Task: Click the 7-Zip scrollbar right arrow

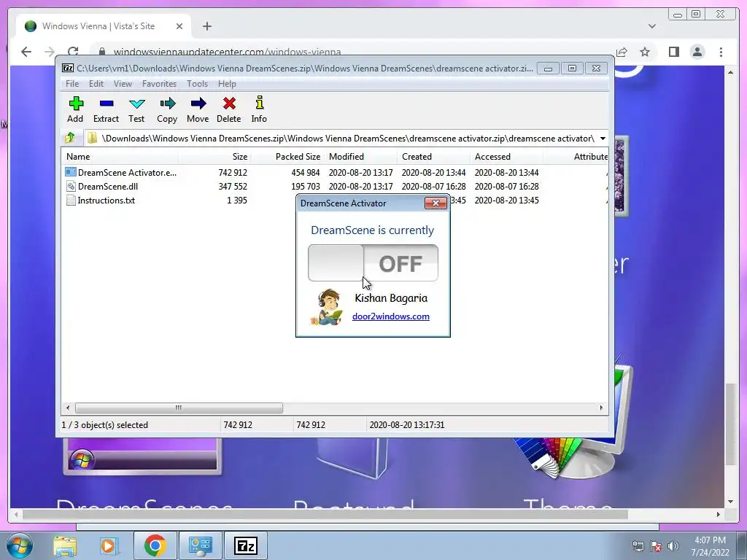Action: (601, 408)
